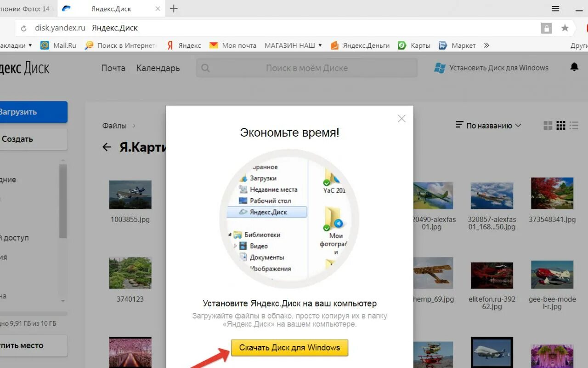Open the browser hamburger menu

click(555, 8)
